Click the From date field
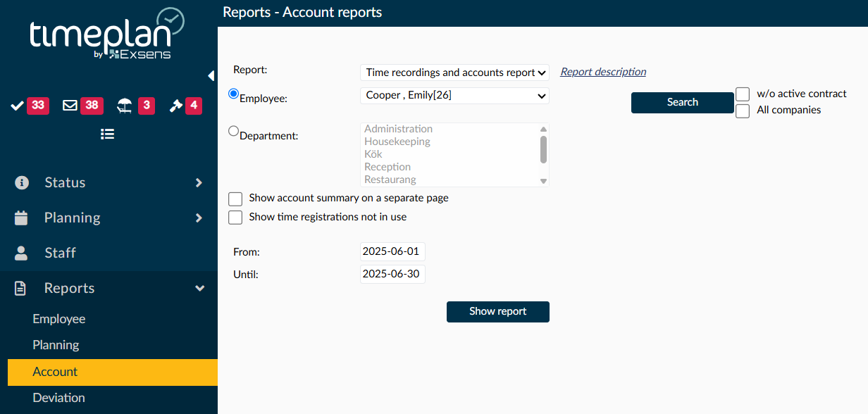This screenshot has height=414, width=868. [x=392, y=251]
